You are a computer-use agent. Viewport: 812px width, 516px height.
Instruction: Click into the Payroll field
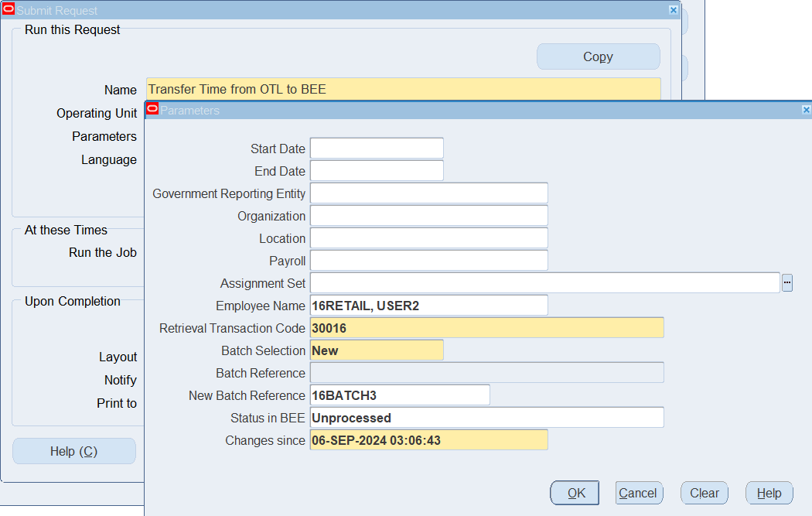click(428, 261)
